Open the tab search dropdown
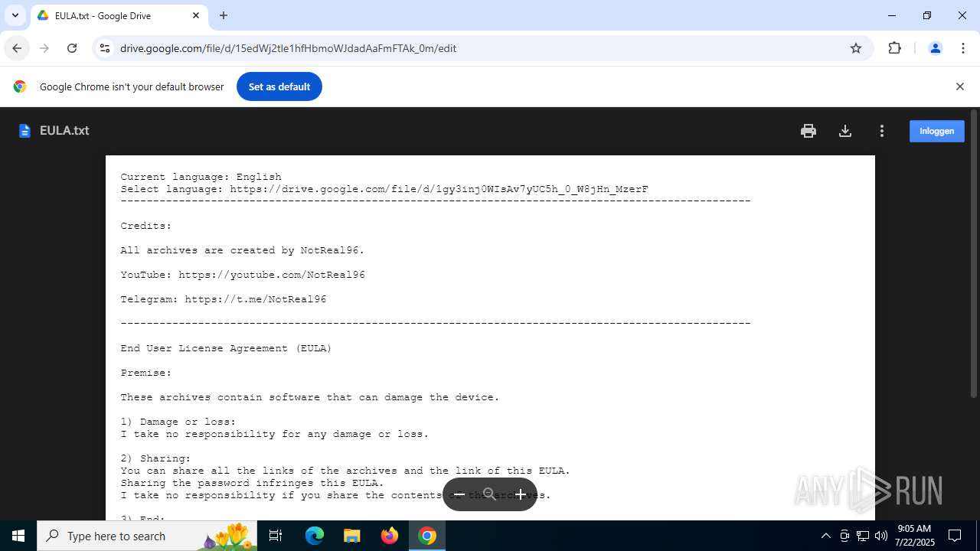The image size is (980, 551). pyautogui.click(x=15, y=15)
